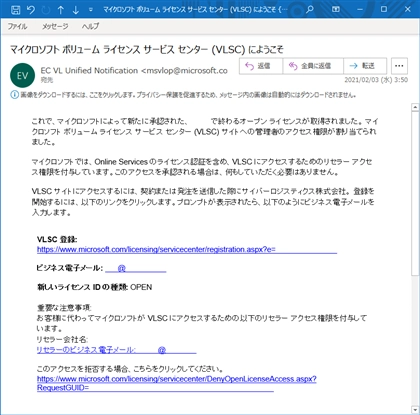Click the Undo arrow icon
The width and height of the screenshot is (420, 415).
31,10
